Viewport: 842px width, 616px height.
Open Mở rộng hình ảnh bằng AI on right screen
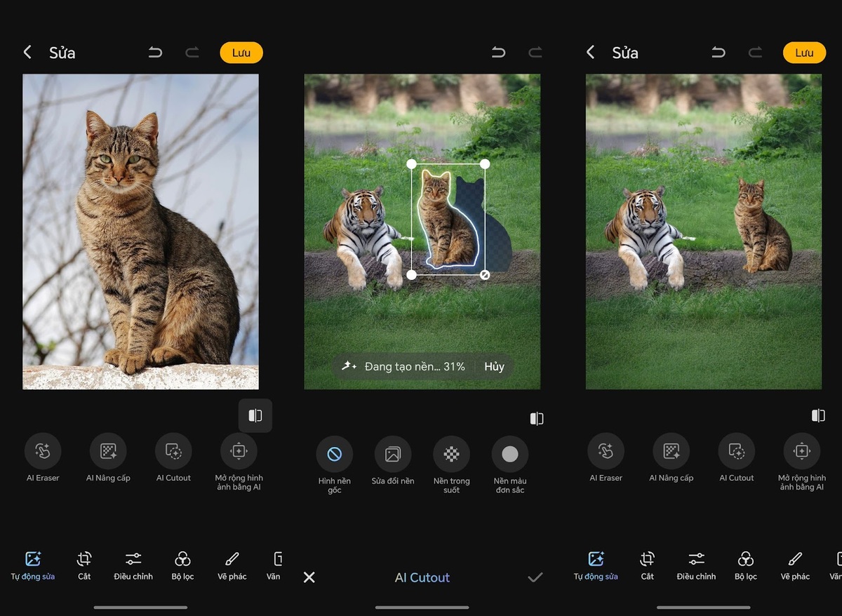click(802, 462)
